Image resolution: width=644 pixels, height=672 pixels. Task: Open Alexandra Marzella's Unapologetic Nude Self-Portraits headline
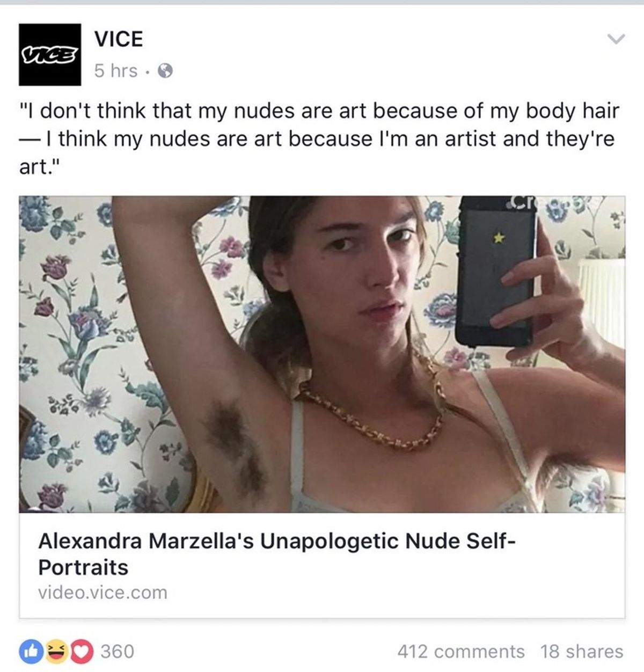tap(277, 553)
